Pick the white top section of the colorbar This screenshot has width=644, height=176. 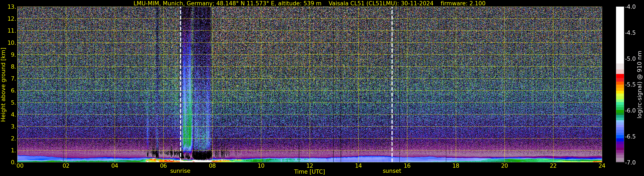[x=620, y=35]
